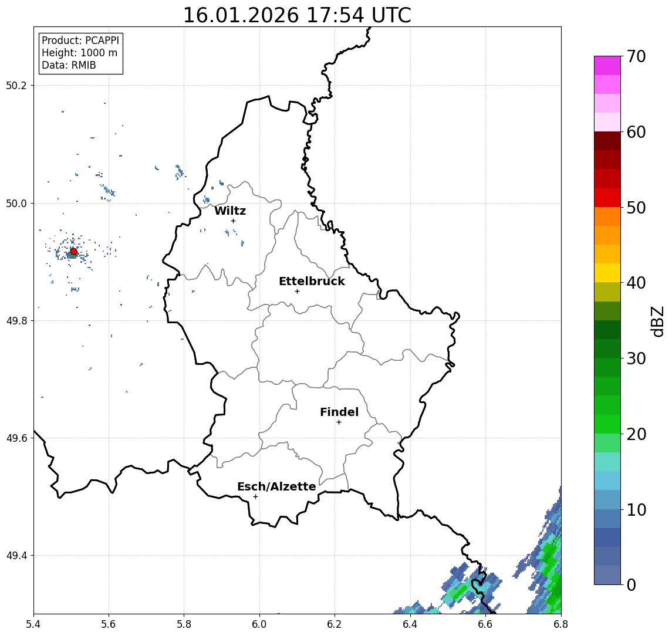Image resolution: width=672 pixels, height=636 pixels.
Task: Click the bright red colorbar segment above 50
Action: pos(607,198)
